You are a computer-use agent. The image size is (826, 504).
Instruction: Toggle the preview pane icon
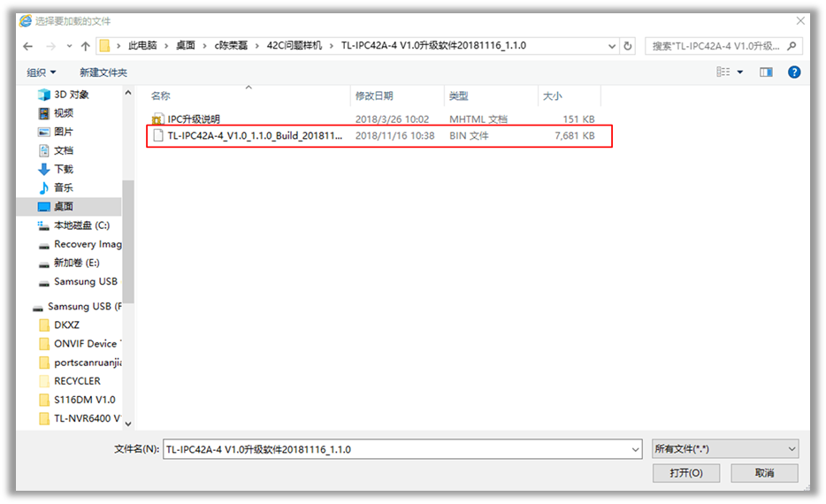click(766, 73)
